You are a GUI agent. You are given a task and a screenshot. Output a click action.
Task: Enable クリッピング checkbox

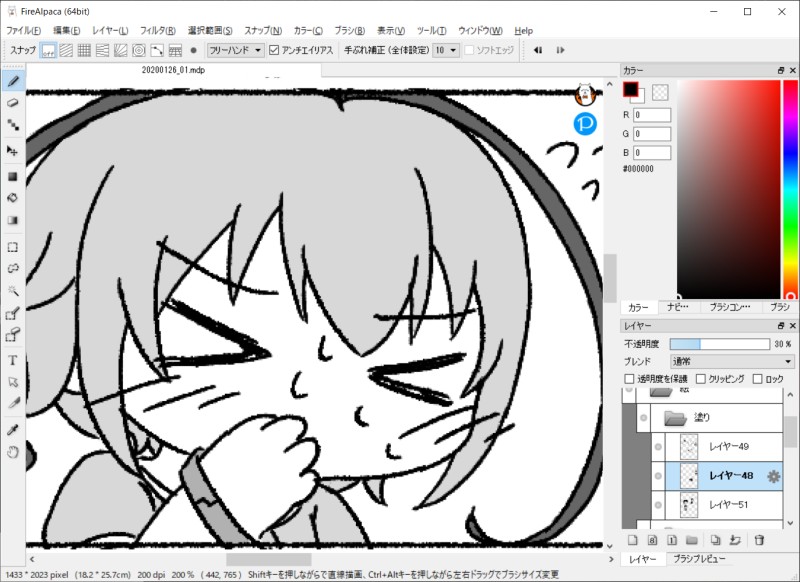point(701,379)
